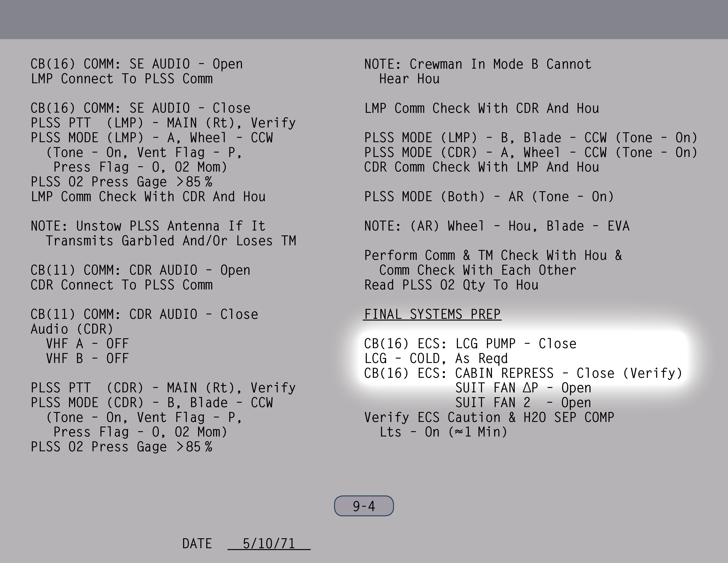Image resolution: width=728 pixels, height=563 pixels.
Task: Click the Unstow PLSS Antenna note
Action: point(148,226)
